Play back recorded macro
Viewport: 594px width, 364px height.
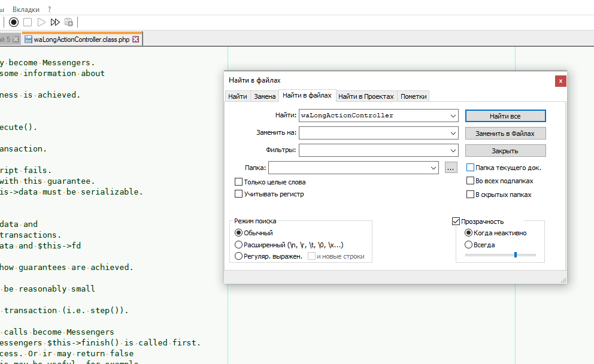[41, 22]
